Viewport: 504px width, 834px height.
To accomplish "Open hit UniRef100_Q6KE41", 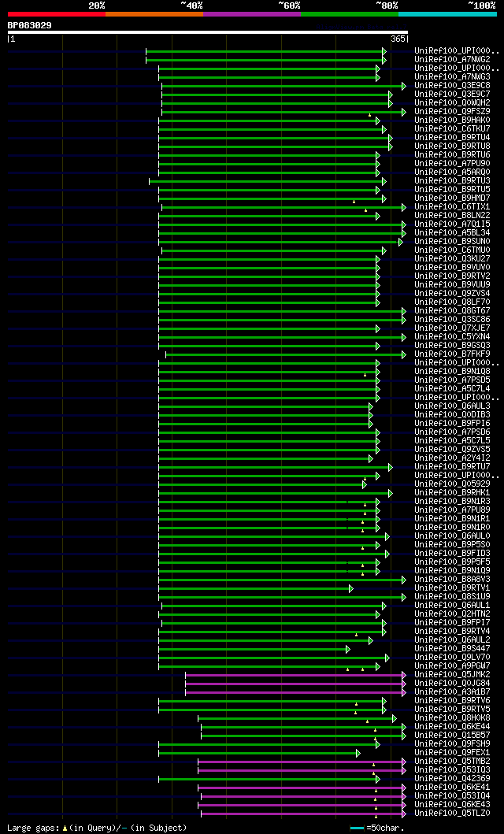I will (453, 788).
